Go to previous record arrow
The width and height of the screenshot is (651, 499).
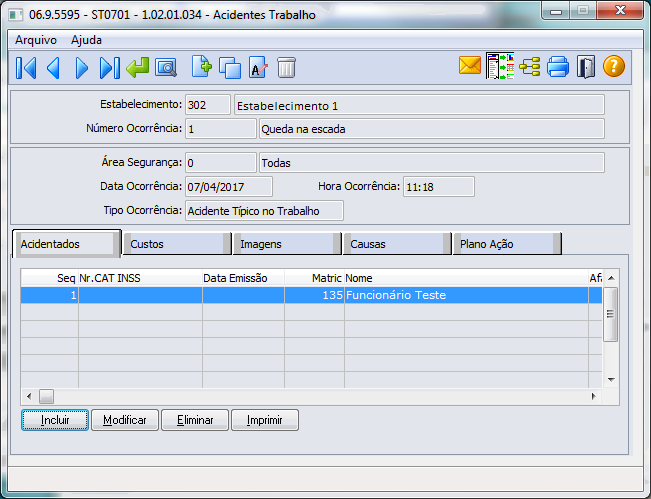54,68
